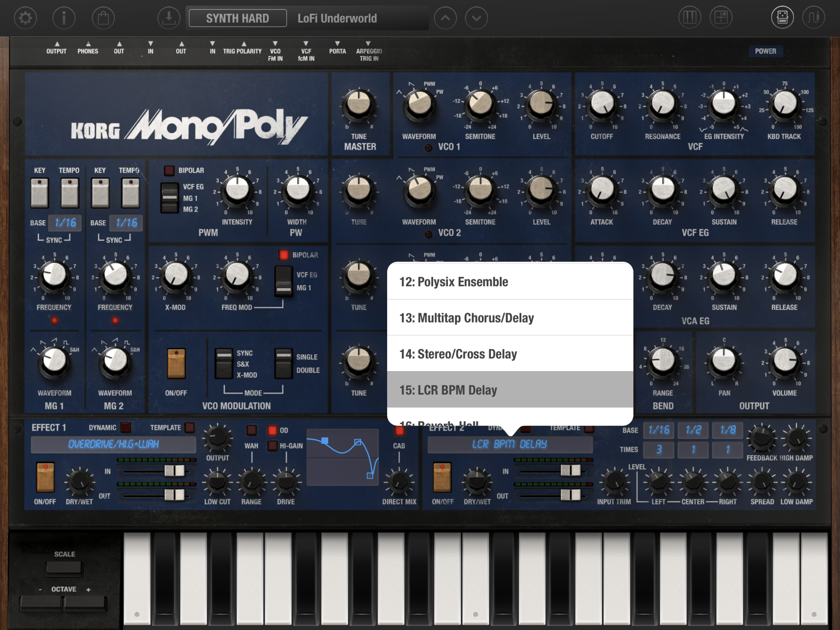Open MG 1 BASE 1/16 value

65,222
